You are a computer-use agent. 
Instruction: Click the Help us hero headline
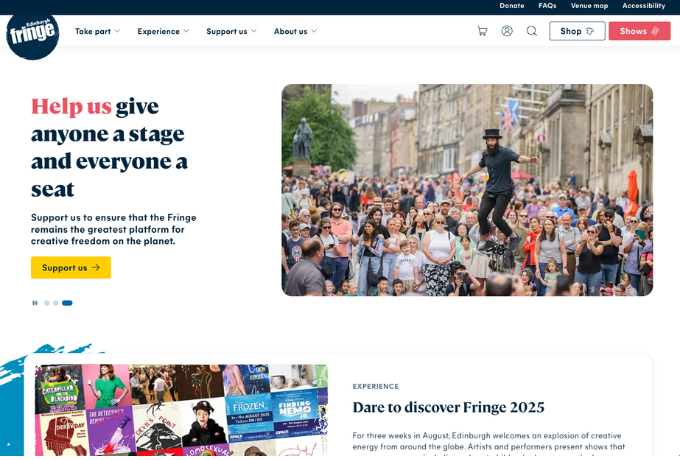tap(109, 147)
